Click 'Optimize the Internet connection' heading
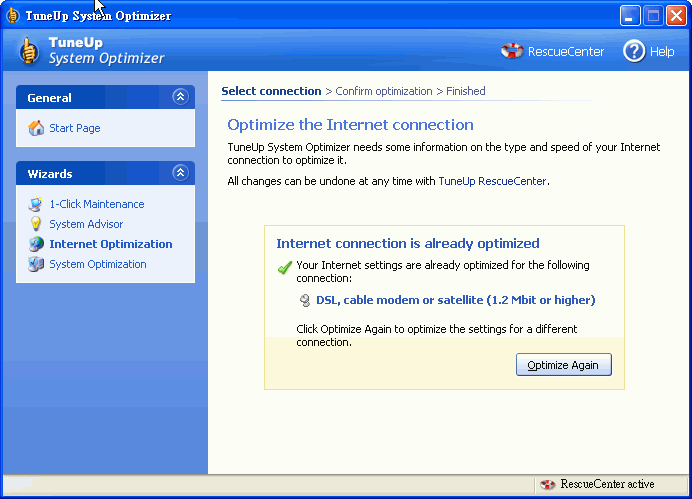Viewport: 692px width, 499px height. [350, 124]
